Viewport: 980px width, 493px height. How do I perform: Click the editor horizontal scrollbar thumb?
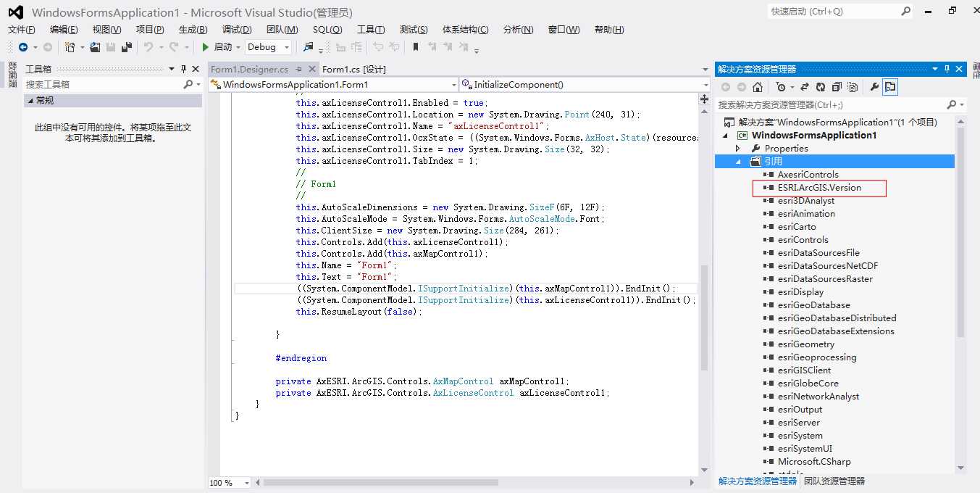[x=381, y=483]
